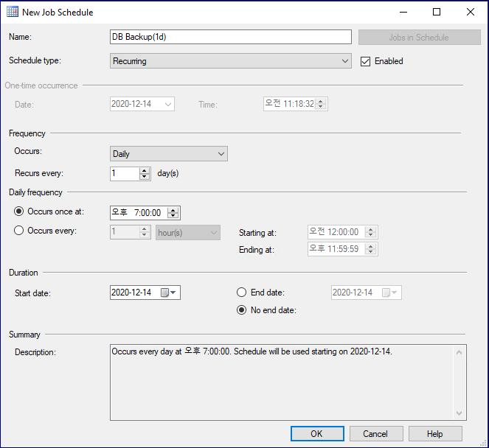Increase the Occurs once at time spinner
The image size is (489, 448).
click(x=173, y=210)
